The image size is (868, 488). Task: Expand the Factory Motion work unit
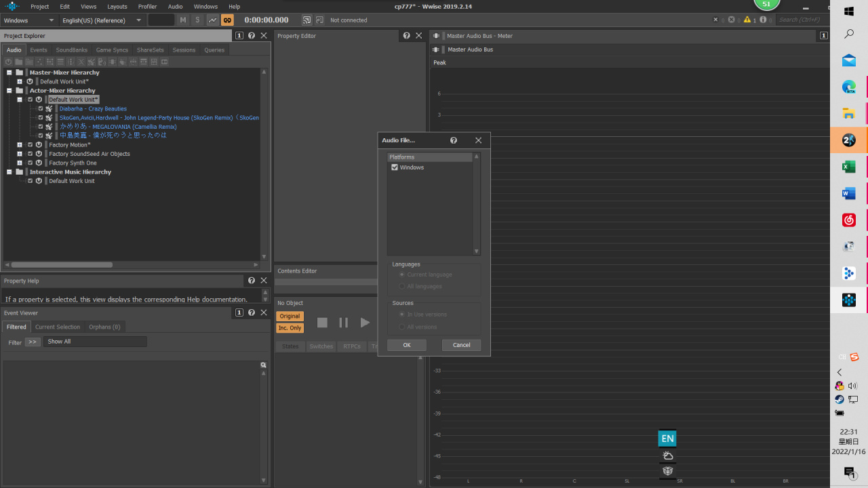[20, 145]
